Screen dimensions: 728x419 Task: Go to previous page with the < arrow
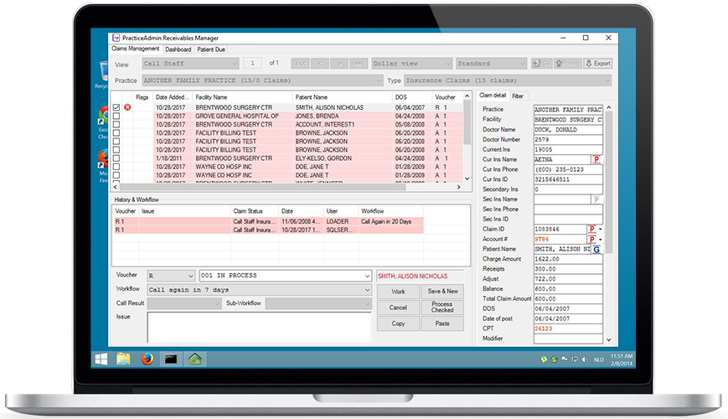pos(320,64)
